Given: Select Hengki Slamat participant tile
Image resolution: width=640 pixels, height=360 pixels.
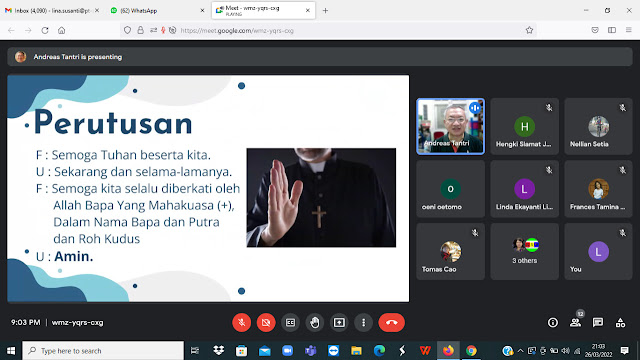Looking at the screenshot, I should pos(524,127).
